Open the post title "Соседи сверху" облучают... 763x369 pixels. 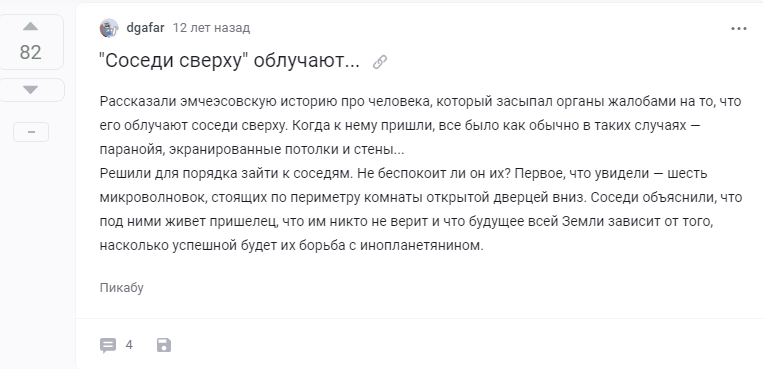point(230,61)
